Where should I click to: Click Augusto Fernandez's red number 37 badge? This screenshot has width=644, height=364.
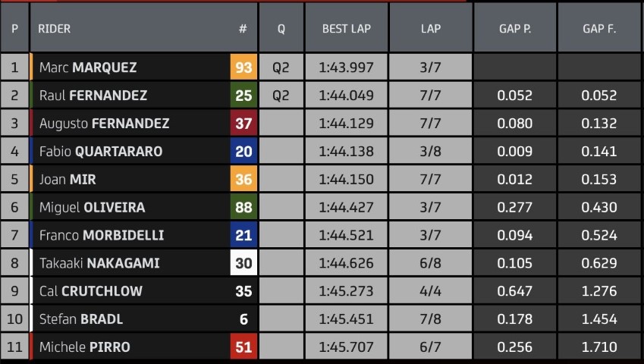[243, 123]
